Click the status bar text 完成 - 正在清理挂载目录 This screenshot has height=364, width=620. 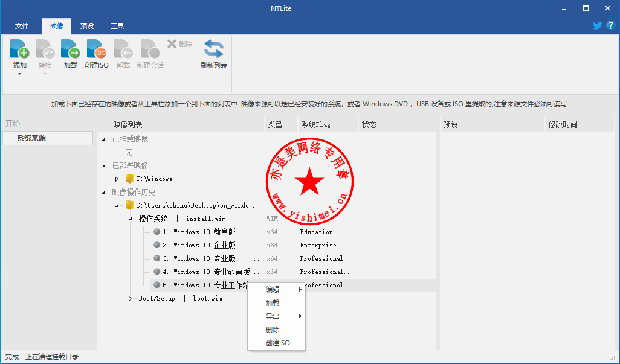tap(42, 357)
